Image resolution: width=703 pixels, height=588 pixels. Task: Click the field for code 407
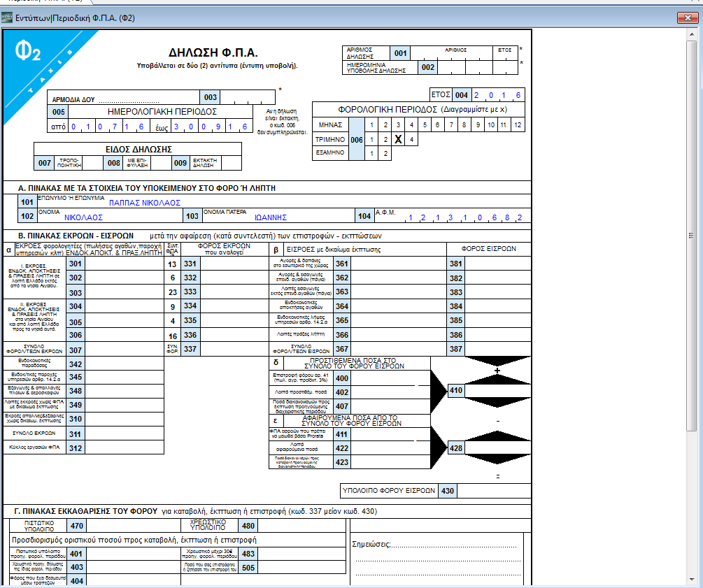390,406
